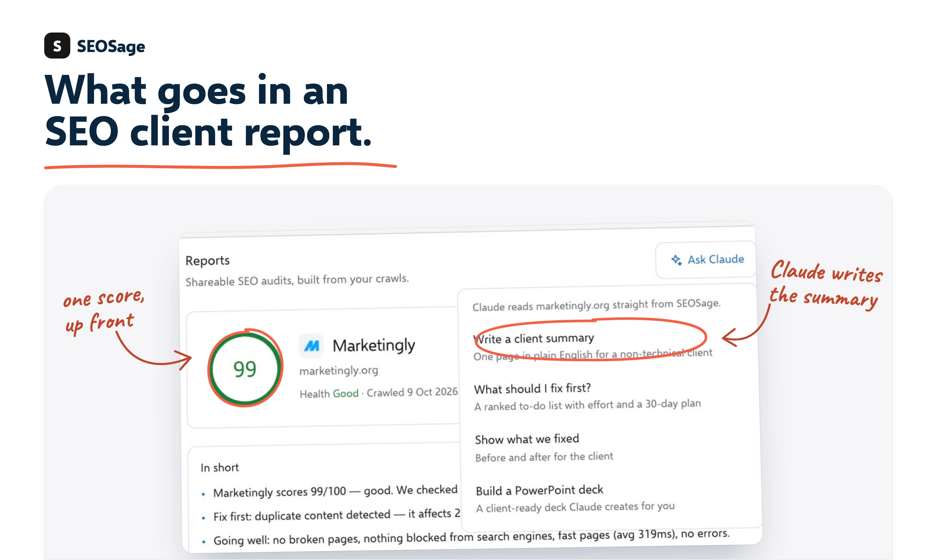This screenshot has height=560, width=937.
Task: Select 'Write a client summary' option
Action: click(534, 339)
